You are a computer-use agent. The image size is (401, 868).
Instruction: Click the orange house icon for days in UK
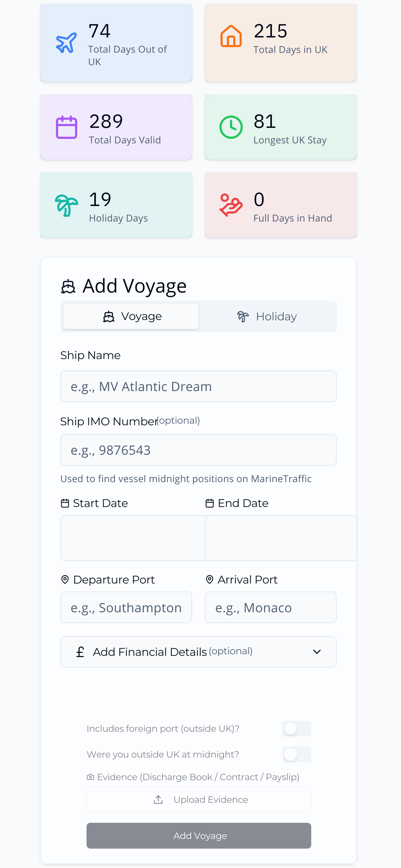click(231, 36)
